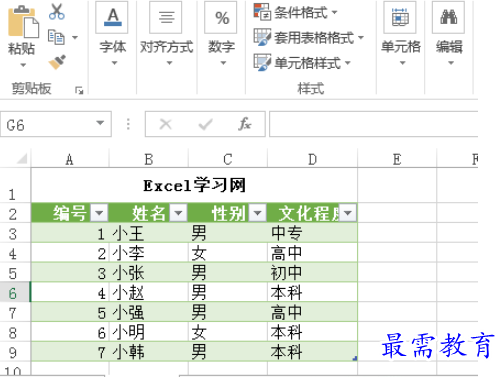Click the cell containing 小赵

coord(149,292)
